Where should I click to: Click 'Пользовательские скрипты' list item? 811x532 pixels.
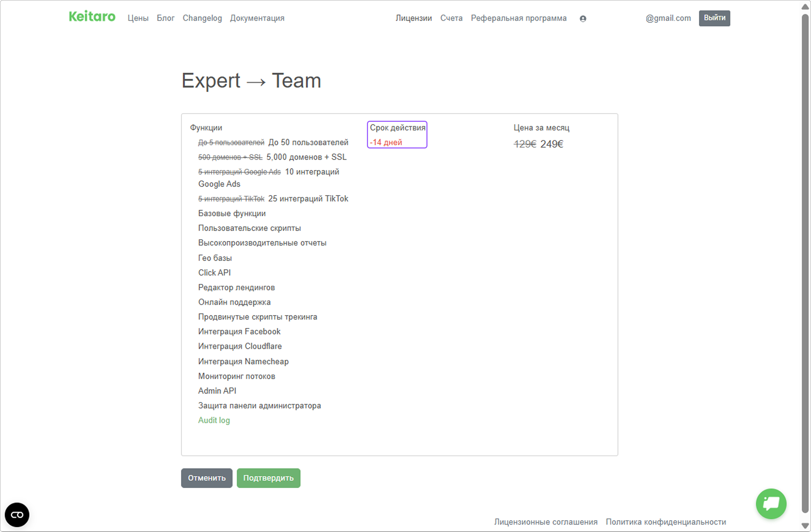249,228
